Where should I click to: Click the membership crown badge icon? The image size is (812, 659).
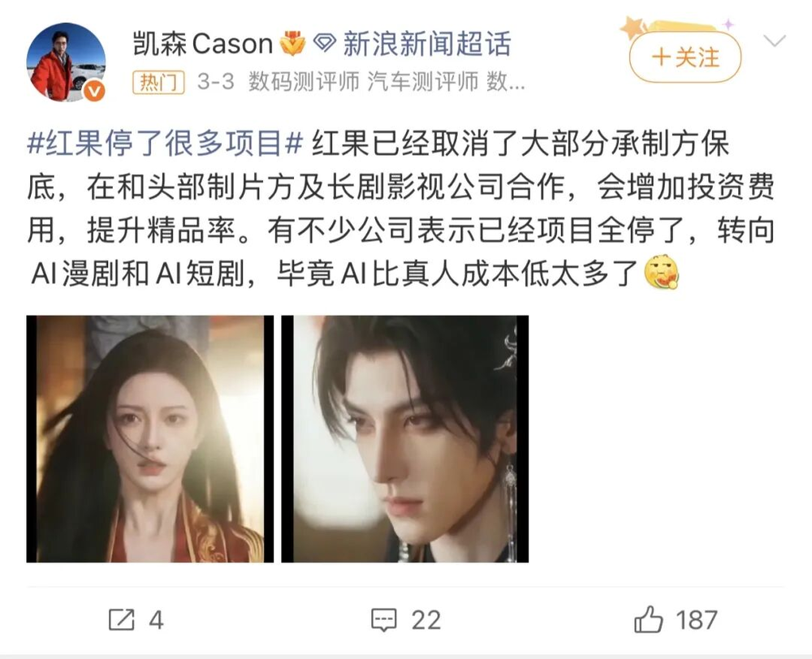pyautogui.click(x=292, y=44)
